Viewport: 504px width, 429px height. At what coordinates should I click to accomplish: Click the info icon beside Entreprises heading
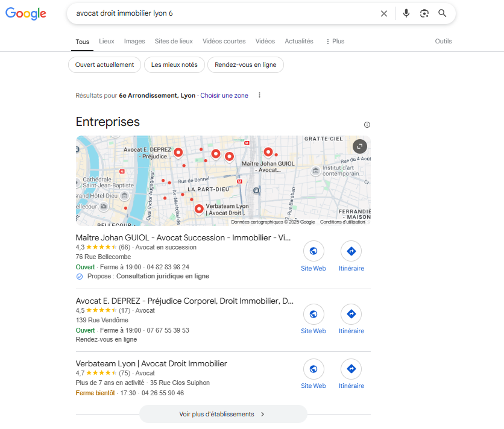coord(367,125)
